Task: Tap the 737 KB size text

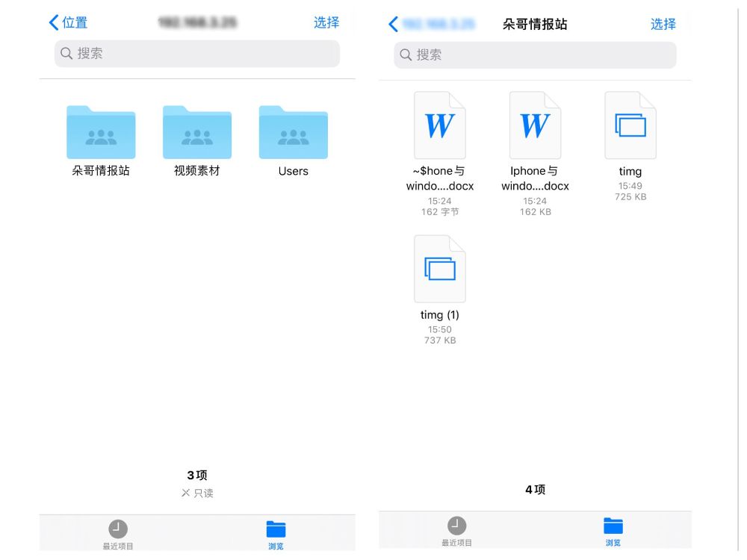Action: 440,340
